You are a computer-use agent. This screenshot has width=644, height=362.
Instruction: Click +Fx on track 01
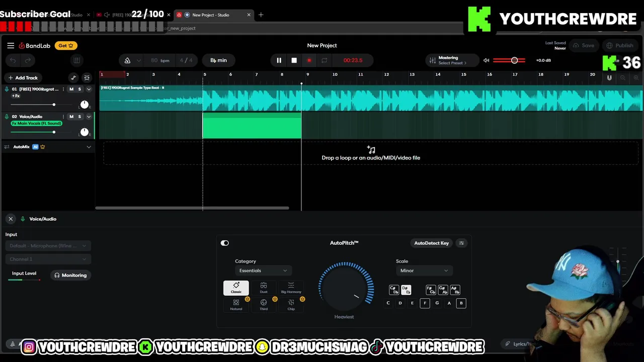point(16,96)
